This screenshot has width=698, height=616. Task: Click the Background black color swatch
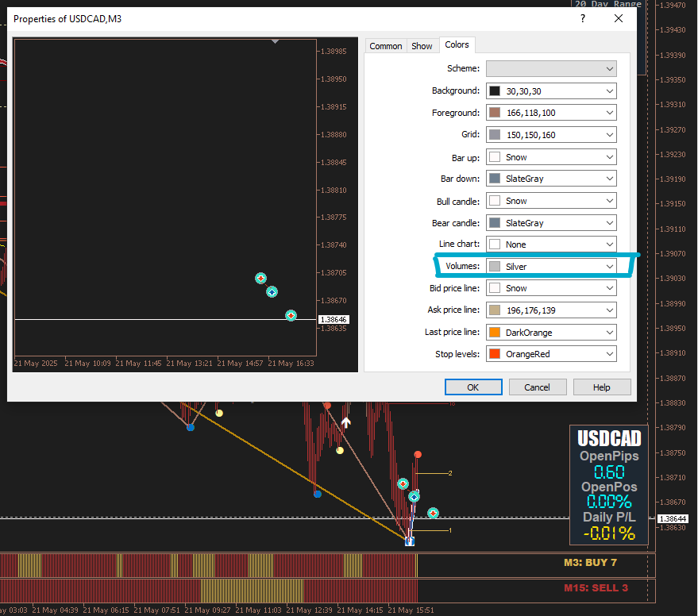point(495,91)
